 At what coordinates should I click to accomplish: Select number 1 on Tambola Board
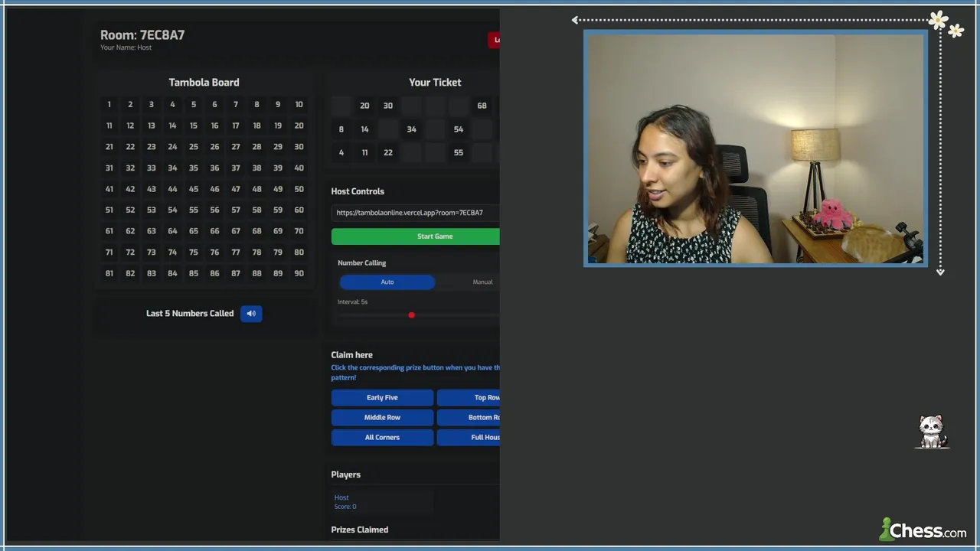click(109, 104)
